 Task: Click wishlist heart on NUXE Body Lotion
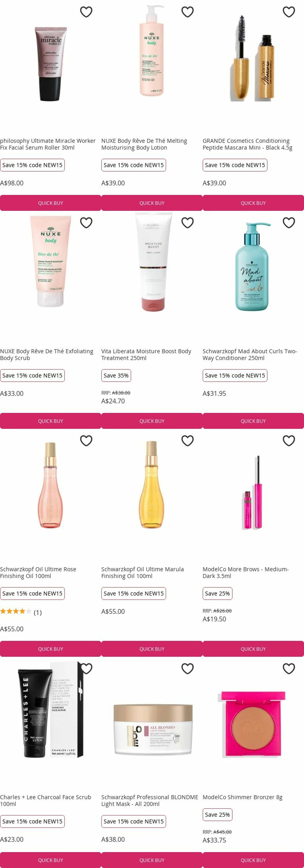pos(188,12)
